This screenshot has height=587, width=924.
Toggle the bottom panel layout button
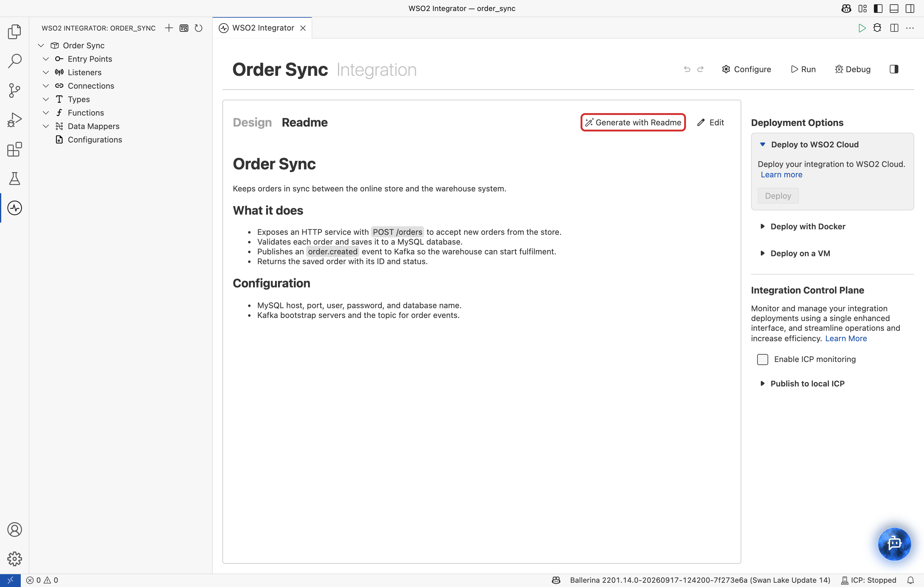click(894, 9)
